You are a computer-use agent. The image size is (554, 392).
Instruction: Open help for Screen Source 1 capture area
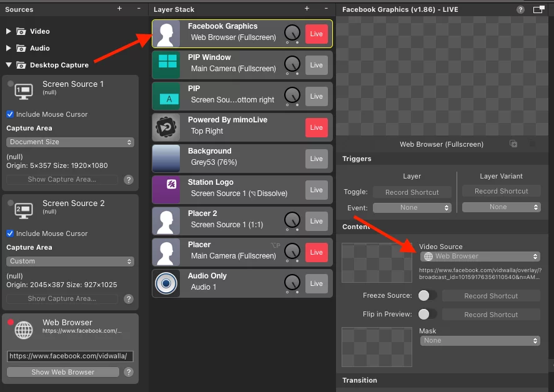pos(129,180)
